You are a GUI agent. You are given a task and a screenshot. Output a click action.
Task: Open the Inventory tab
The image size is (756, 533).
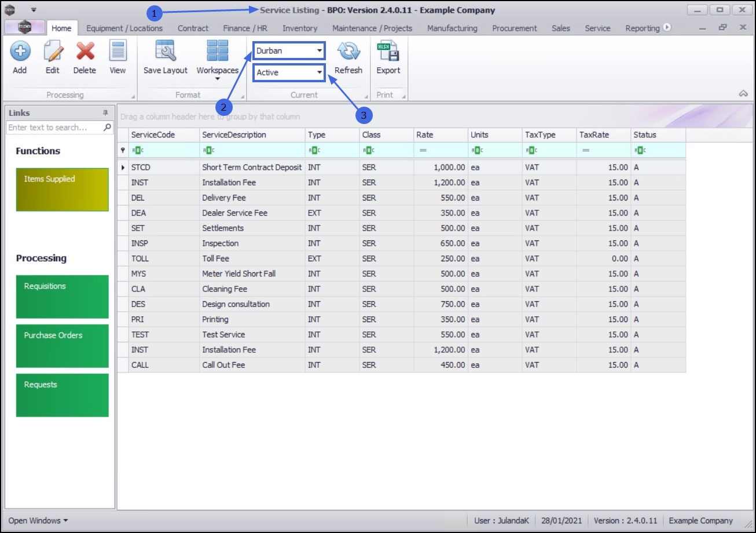click(300, 28)
